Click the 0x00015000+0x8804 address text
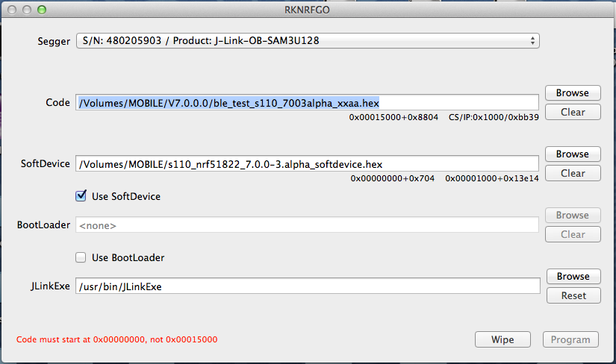 click(393, 117)
